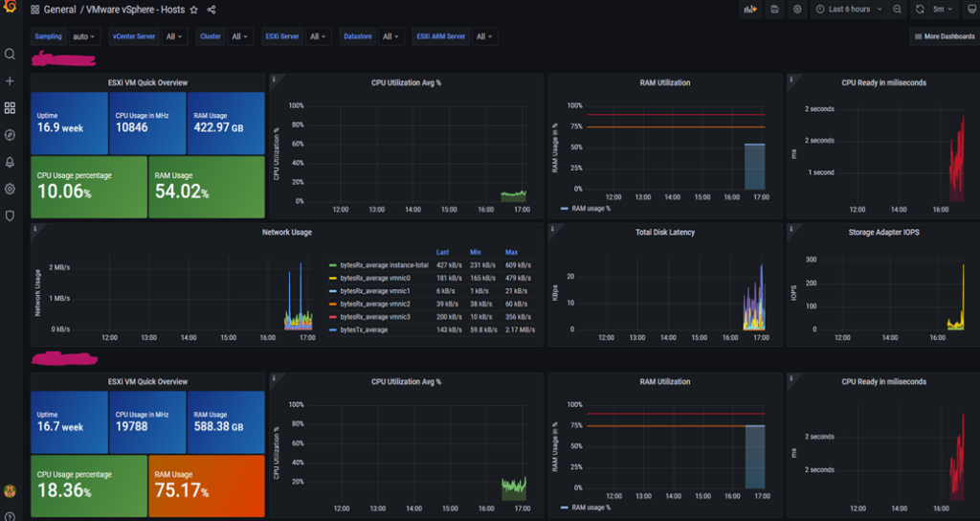Click the create plus icon in sidebar

point(10,81)
